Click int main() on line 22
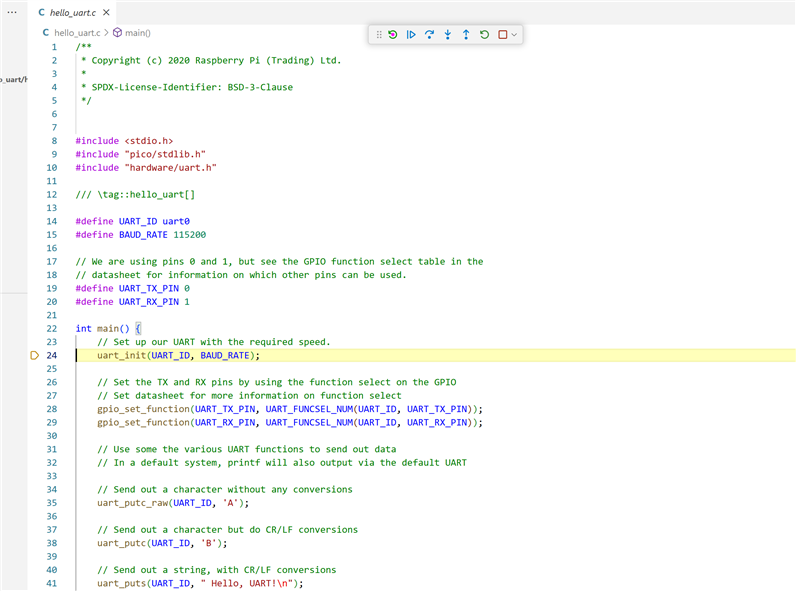The width and height of the screenshot is (796, 591). tap(103, 329)
